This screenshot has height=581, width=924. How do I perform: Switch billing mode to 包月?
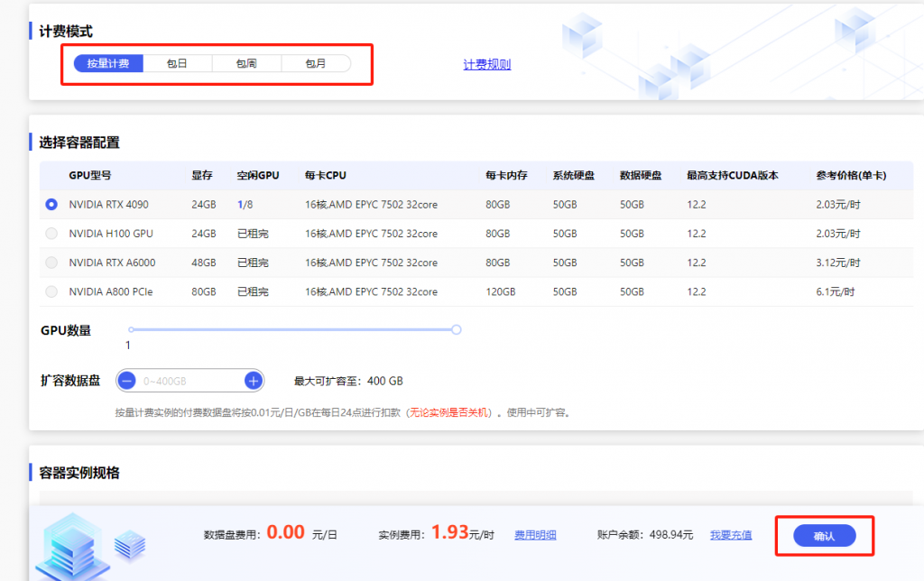[316, 63]
